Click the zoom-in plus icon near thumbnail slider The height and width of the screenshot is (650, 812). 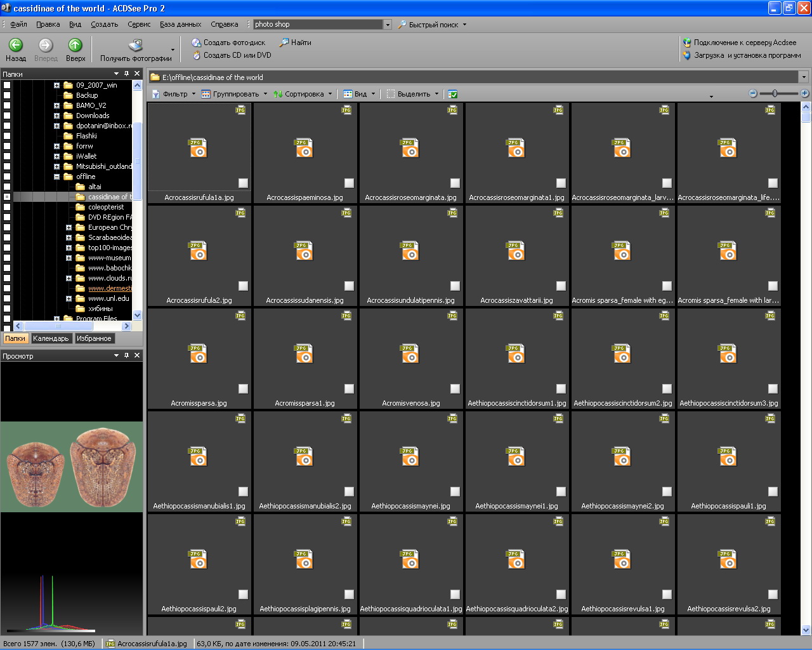point(804,93)
